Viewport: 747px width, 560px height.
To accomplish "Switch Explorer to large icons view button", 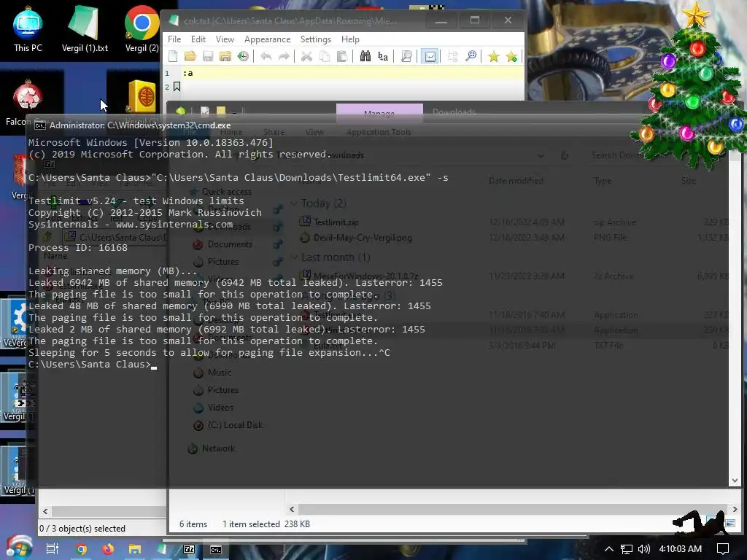I will (x=729, y=524).
